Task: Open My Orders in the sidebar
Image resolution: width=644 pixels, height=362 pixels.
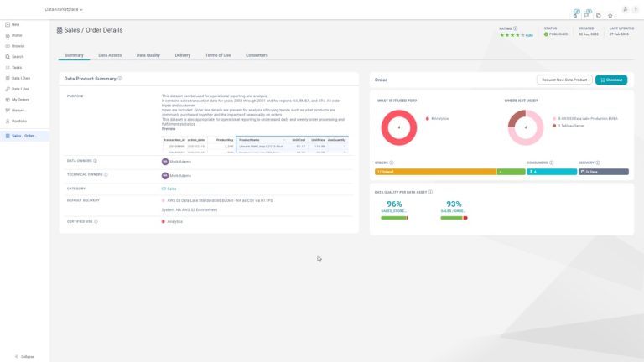Action: point(18,100)
